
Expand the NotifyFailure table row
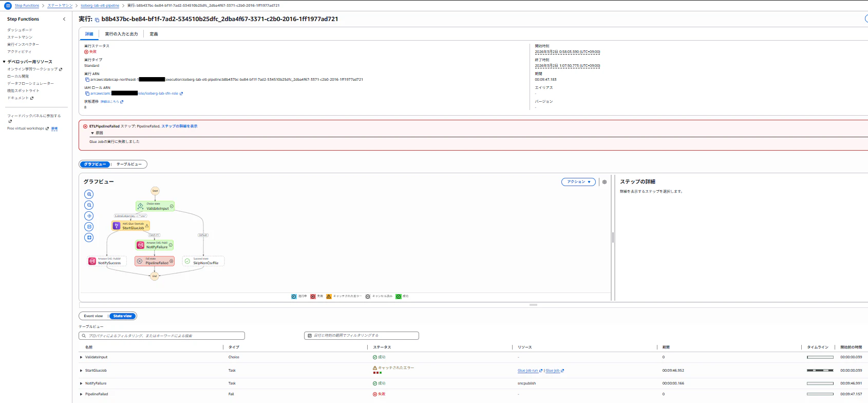(x=81, y=383)
